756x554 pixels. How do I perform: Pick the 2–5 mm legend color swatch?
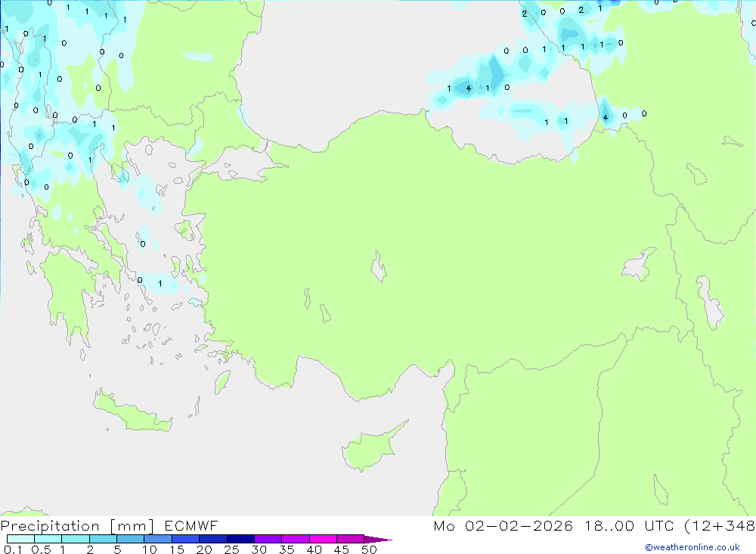click(103, 539)
